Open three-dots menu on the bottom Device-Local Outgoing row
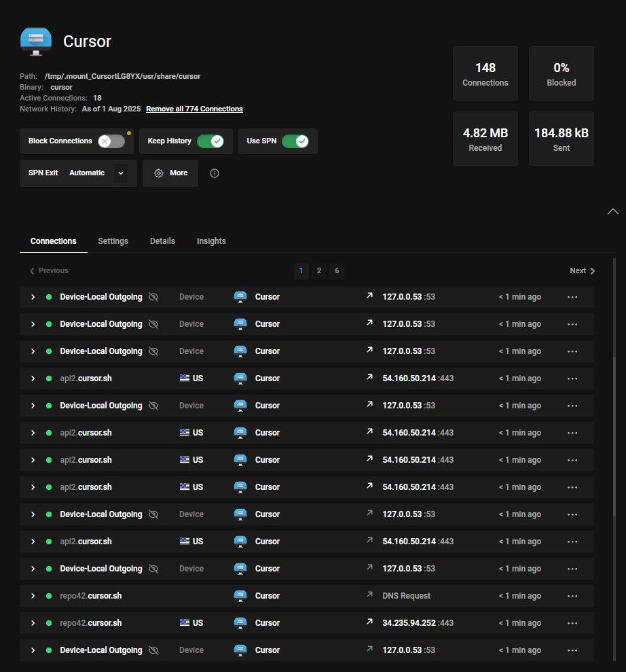The image size is (626, 672). 572,650
